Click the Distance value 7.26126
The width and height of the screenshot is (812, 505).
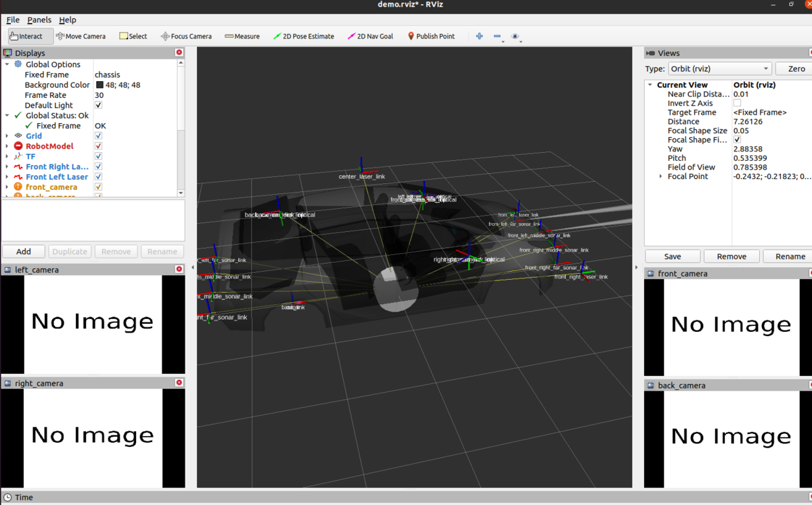tap(748, 122)
